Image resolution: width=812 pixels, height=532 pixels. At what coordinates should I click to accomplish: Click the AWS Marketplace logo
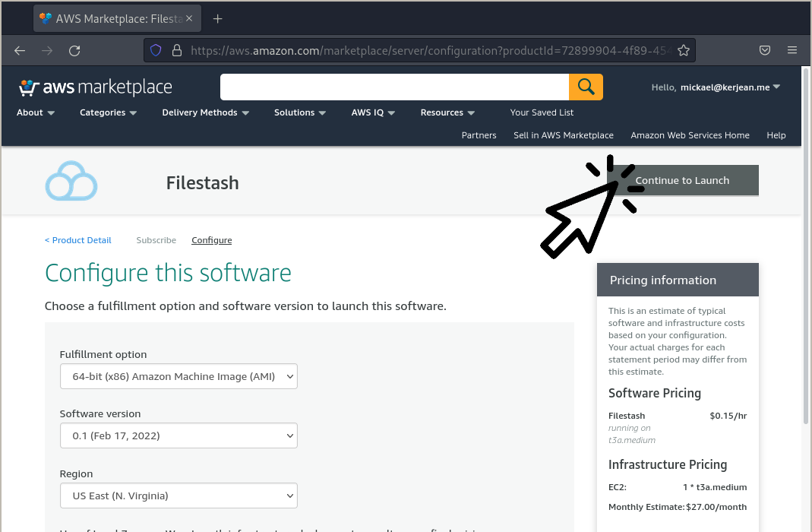pos(95,87)
